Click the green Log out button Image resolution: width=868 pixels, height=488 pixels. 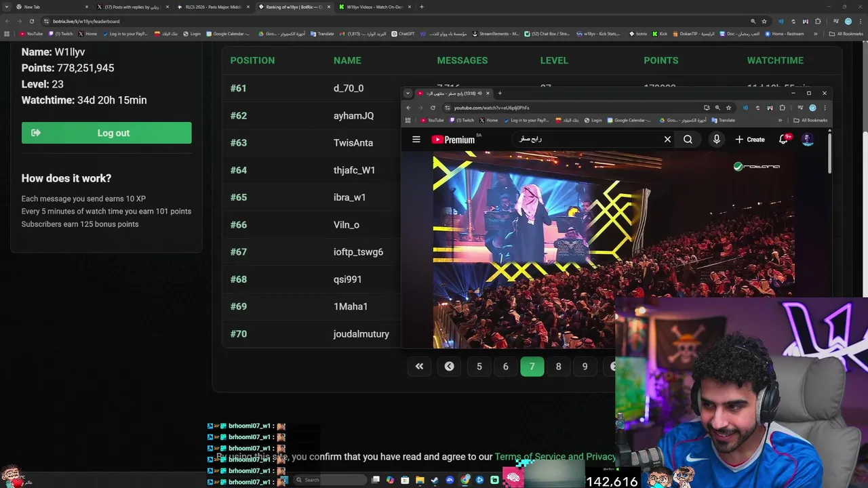point(106,133)
